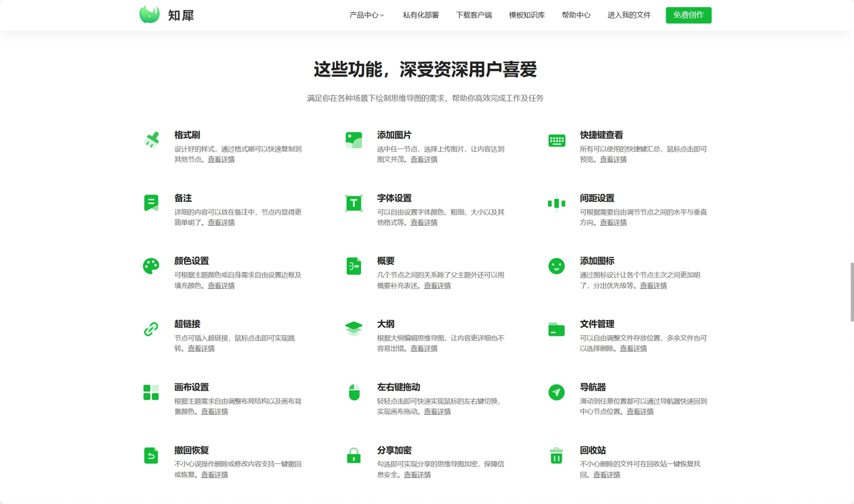Open 查看详情 link under 画布设置

click(x=214, y=411)
